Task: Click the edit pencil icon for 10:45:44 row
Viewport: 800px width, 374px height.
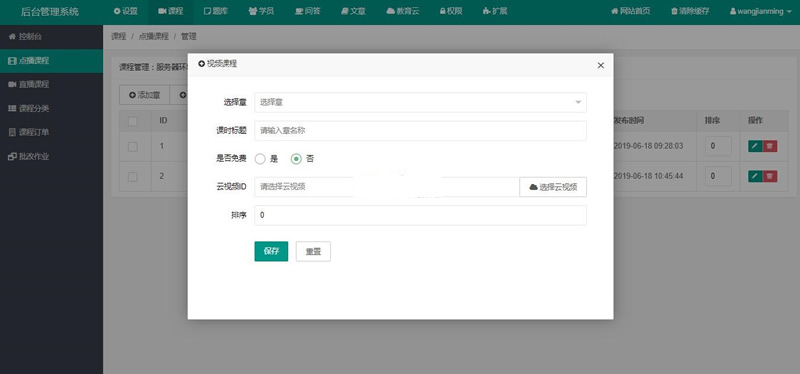Action: click(755, 176)
